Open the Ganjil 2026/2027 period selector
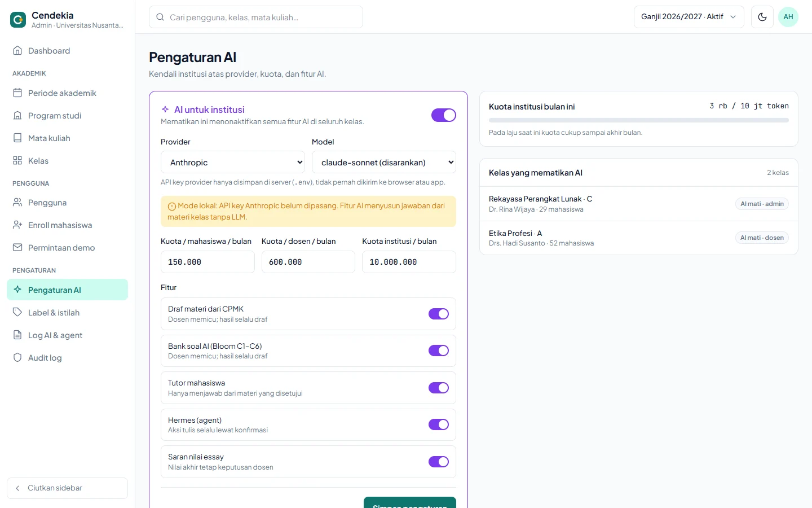 [689, 17]
